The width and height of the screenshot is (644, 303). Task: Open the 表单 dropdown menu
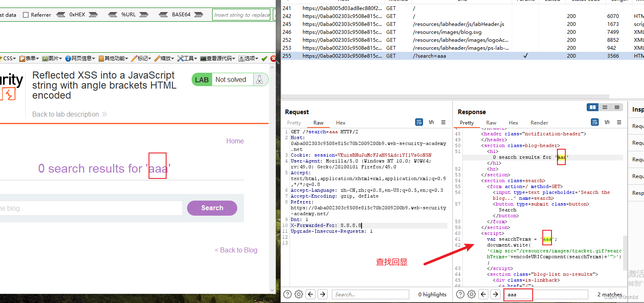[29, 59]
